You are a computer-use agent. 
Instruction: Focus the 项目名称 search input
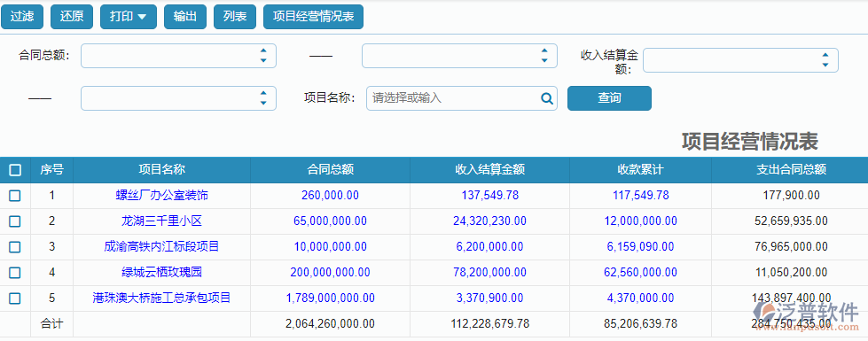point(462,98)
